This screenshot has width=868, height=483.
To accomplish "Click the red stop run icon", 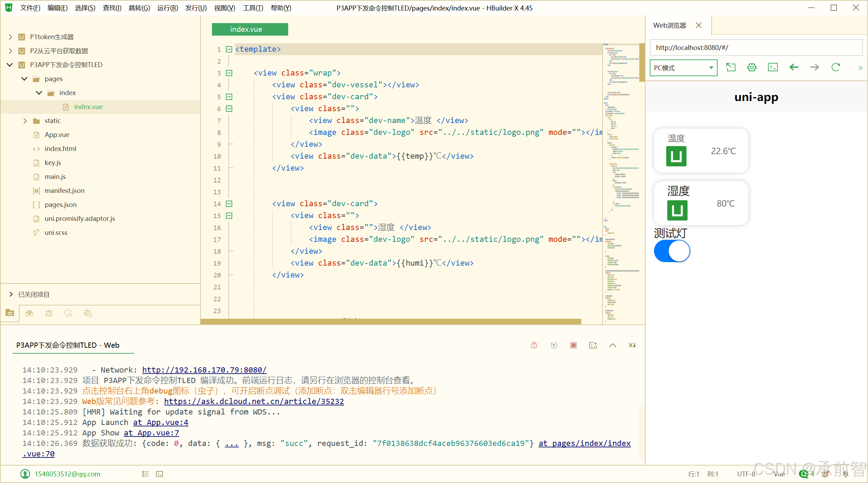I will coord(574,345).
